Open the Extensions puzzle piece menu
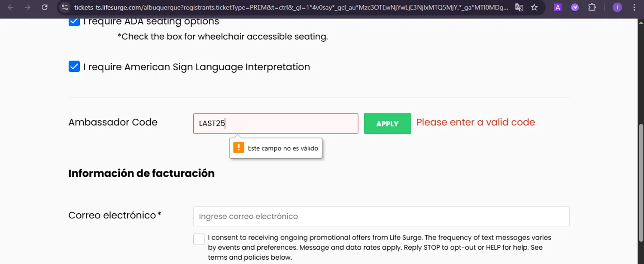 [x=592, y=7]
